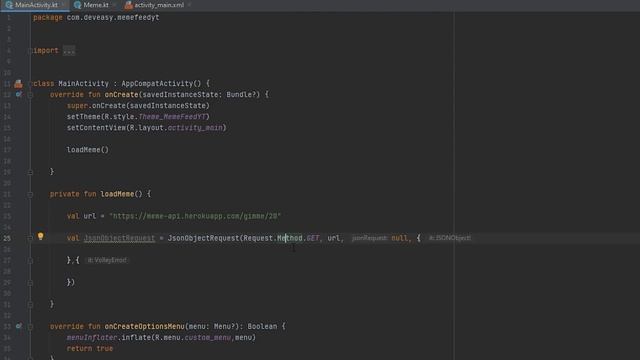The height and width of the screenshot is (360, 640).
Task: Click the related XML file gutter icon
Action: [18, 84]
